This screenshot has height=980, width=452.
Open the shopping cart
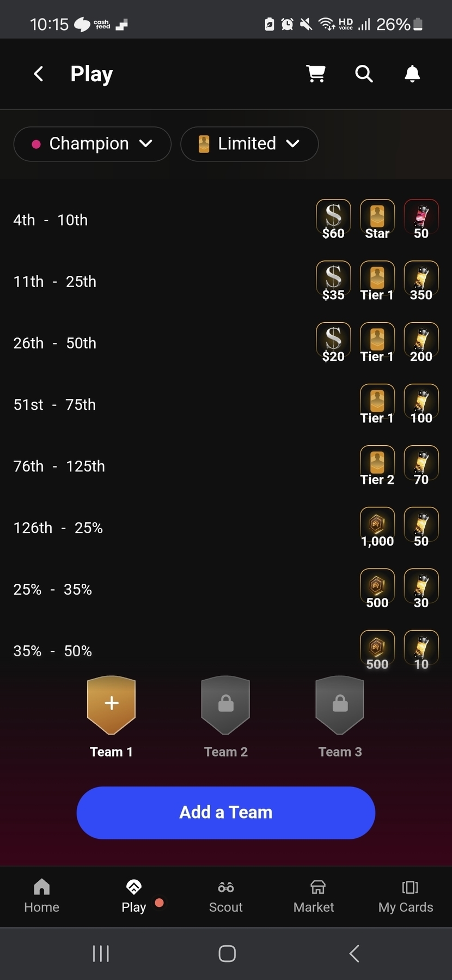coord(316,74)
